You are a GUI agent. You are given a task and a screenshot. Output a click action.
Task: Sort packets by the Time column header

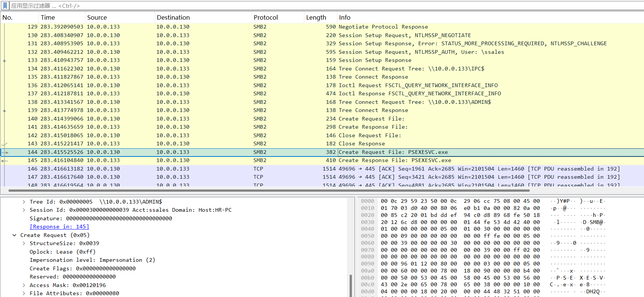(x=62, y=17)
